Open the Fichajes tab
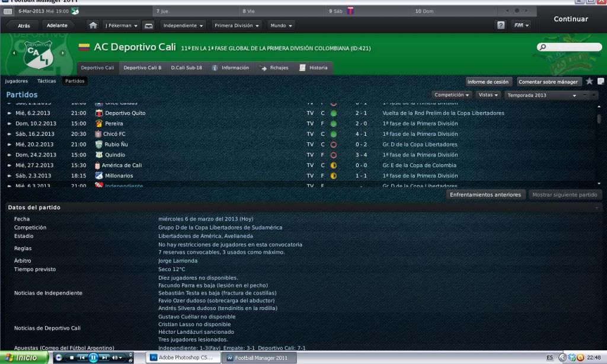This screenshot has height=364, width=607. [274, 68]
